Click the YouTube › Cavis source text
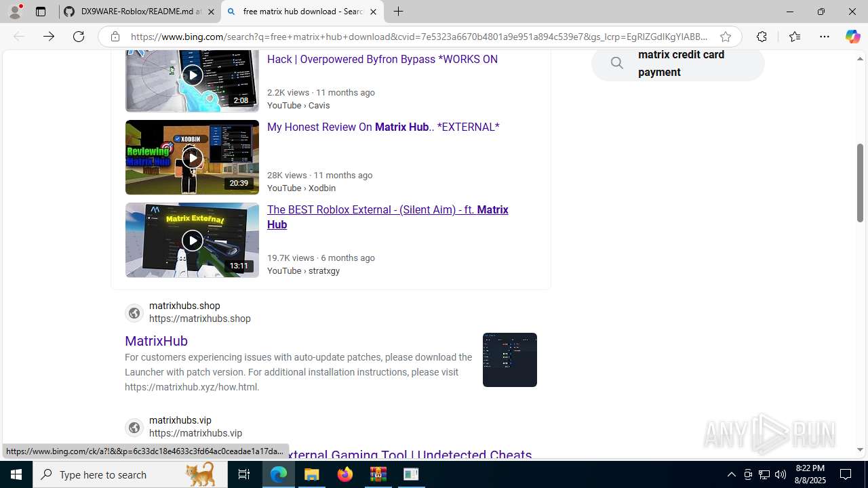868x488 pixels. pyautogui.click(x=298, y=106)
